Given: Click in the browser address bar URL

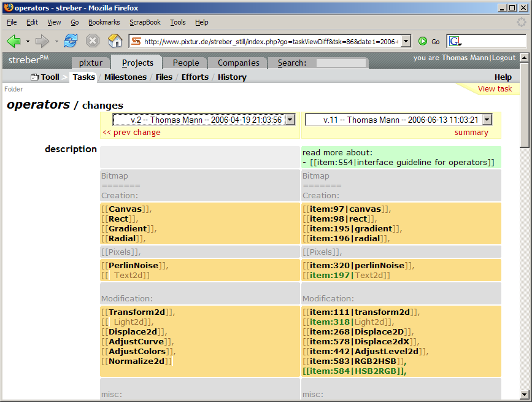Looking at the screenshot, I should [271, 41].
